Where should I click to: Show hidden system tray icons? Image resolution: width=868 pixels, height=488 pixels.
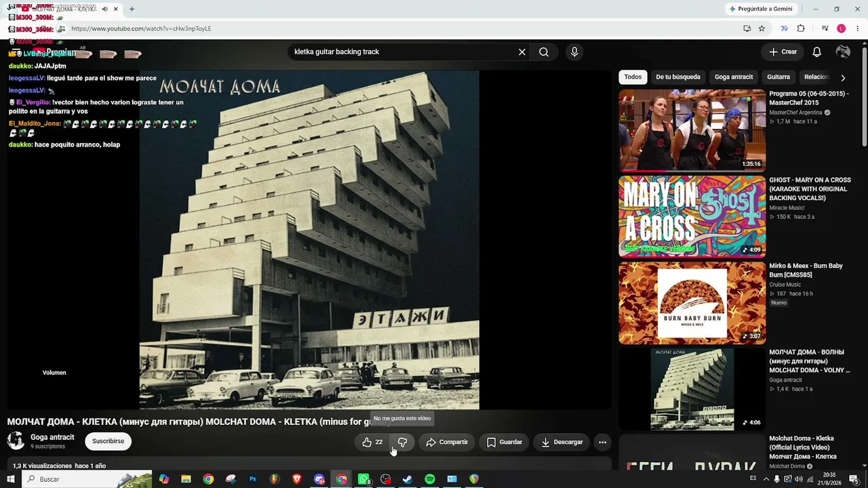(766, 479)
